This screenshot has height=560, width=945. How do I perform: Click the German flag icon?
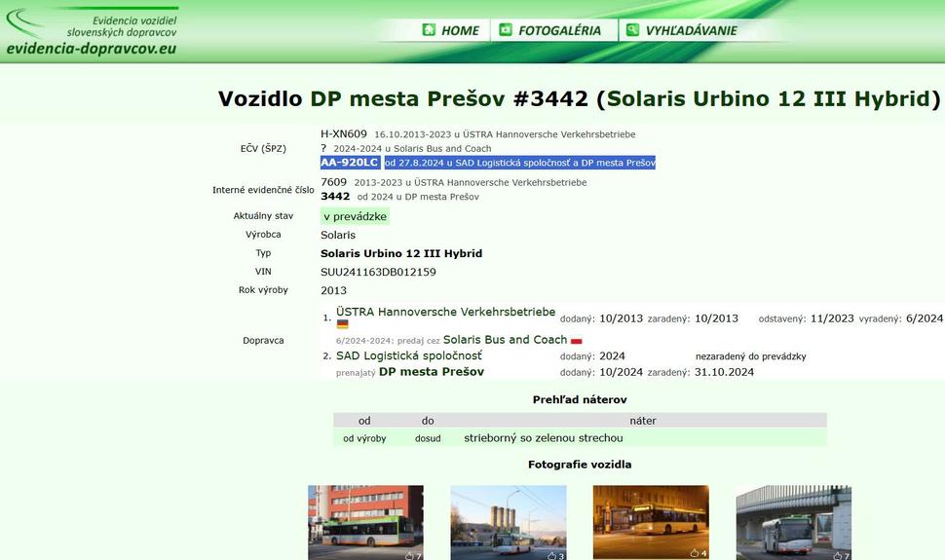coord(342,324)
